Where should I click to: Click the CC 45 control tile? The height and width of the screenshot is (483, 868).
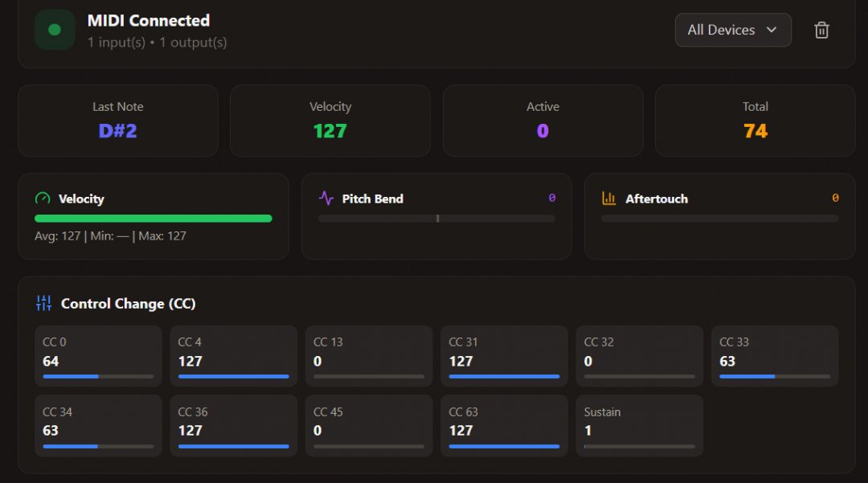point(368,425)
